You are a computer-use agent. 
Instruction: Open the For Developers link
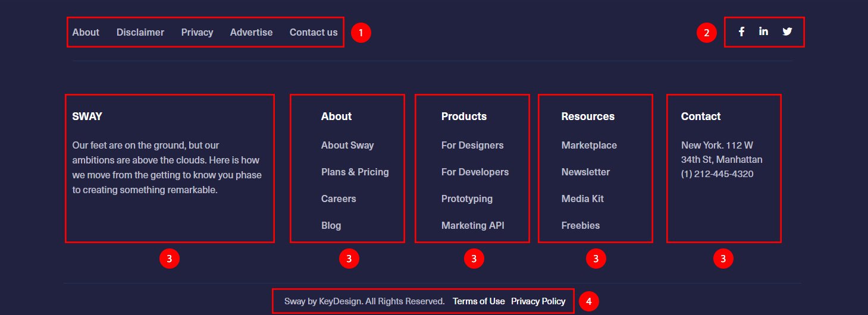tap(475, 172)
